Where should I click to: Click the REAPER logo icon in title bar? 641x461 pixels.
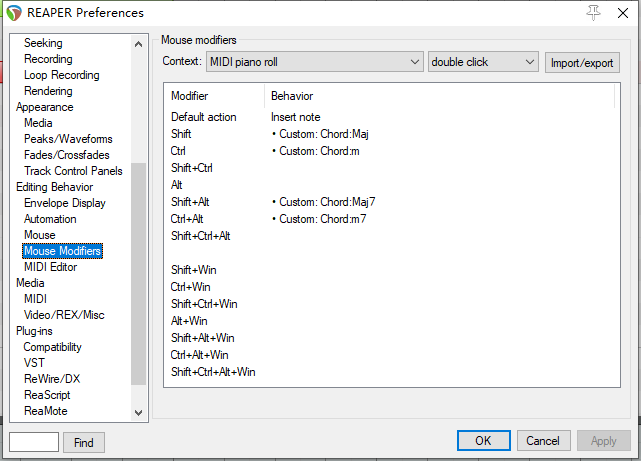pyautogui.click(x=13, y=13)
